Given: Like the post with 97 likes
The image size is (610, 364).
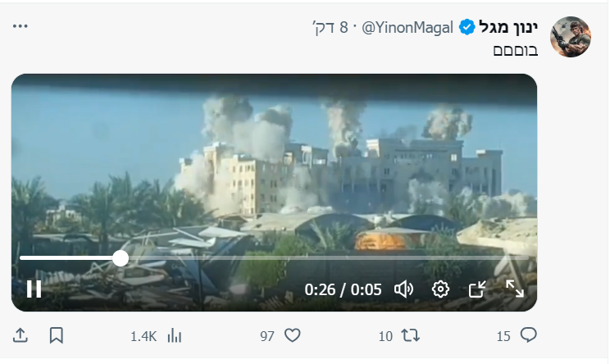Looking at the screenshot, I should pyautogui.click(x=292, y=335).
